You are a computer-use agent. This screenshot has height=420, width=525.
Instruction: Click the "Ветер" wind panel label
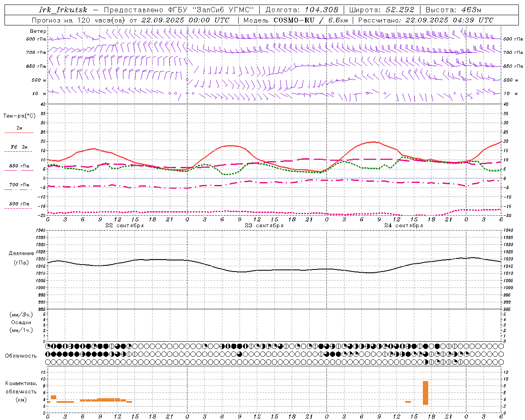tap(38, 31)
